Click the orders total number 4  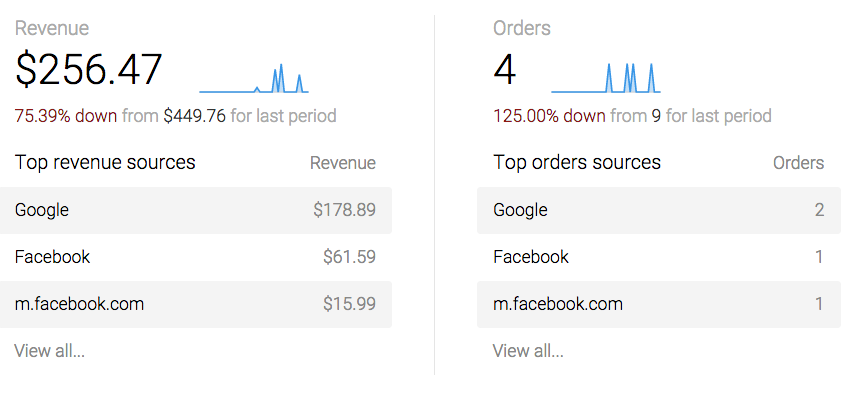(x=505, y=70)
